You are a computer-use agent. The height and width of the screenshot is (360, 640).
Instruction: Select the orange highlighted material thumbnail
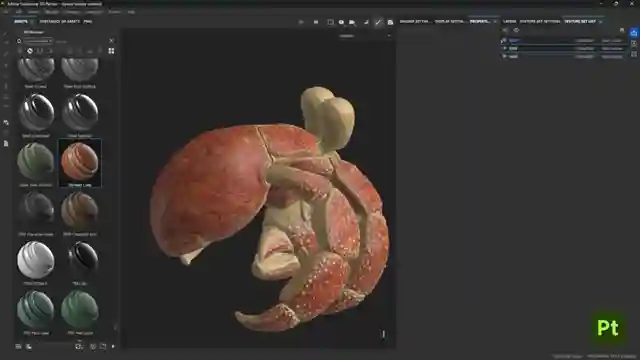tap(80, 163)
